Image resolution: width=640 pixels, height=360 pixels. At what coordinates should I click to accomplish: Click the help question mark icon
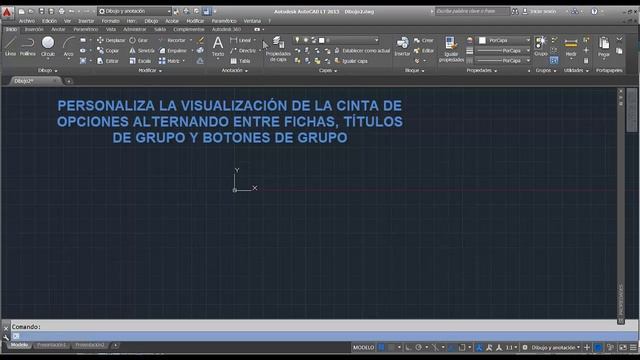coord(594,11)
